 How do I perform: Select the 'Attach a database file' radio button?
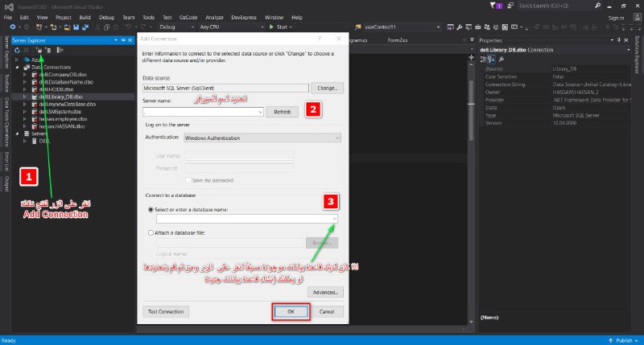click(x=151, y=232)
